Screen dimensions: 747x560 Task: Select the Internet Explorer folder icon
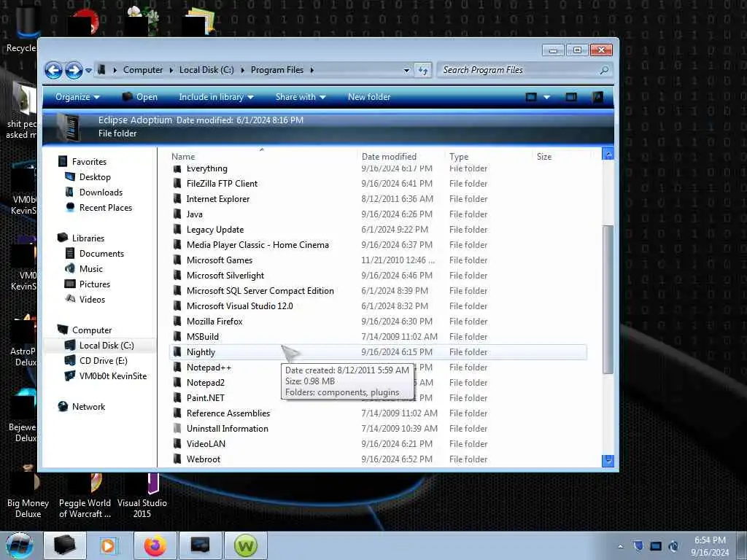coord(177,198)
